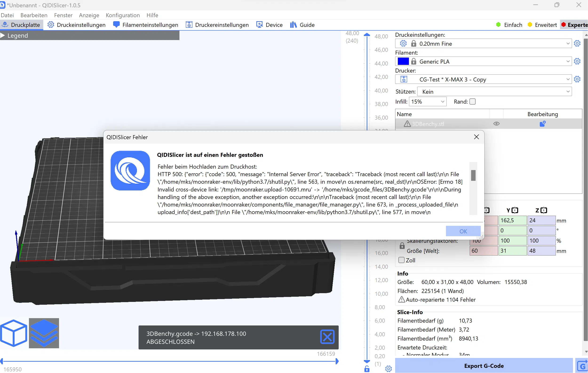Click the Z axis mirror icon

click(544, 210)
